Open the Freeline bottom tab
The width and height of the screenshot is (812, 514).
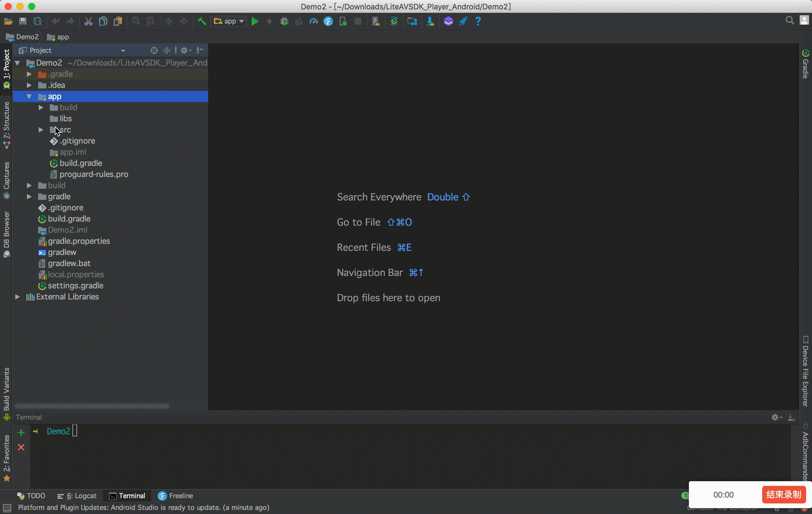coord(175,496)
